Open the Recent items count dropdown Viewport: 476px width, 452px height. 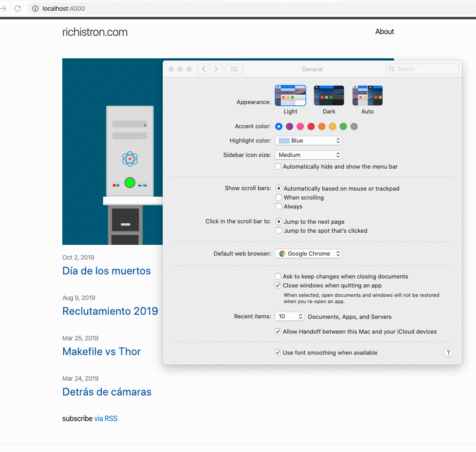tap(289, 317)
